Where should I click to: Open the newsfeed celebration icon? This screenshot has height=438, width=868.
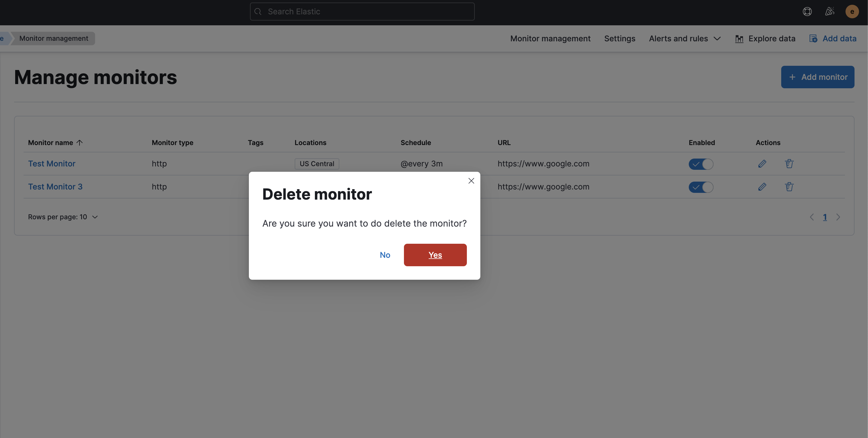click(x=830, y=12)
